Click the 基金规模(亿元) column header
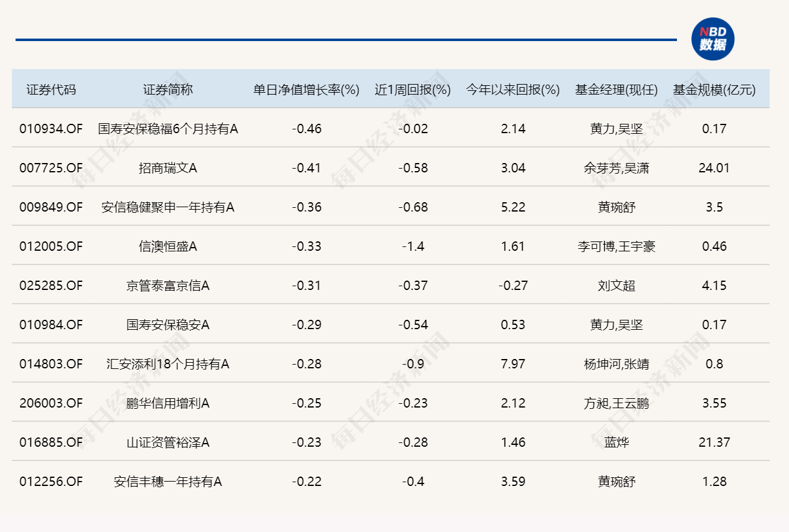Screen dimensions: 789x532 click(x=714, y=90)
